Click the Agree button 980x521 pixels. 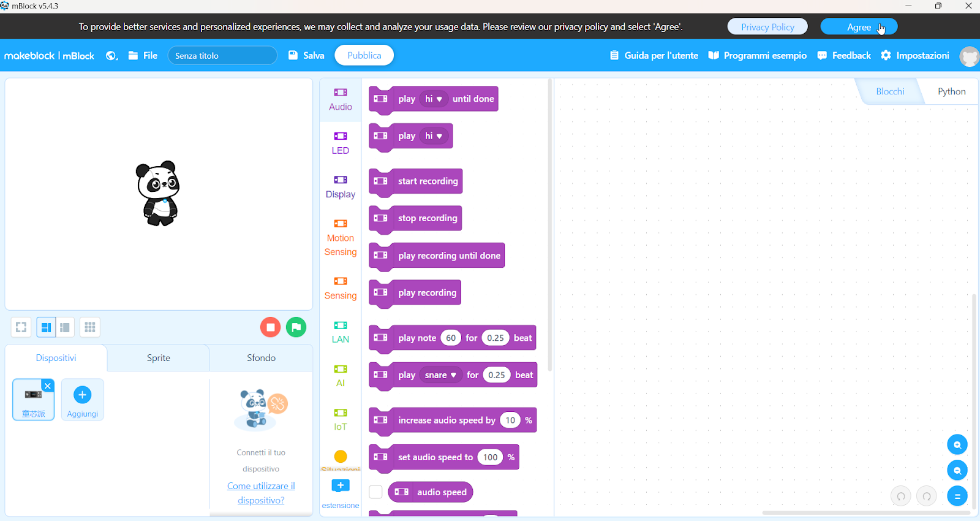coord(859,27)
